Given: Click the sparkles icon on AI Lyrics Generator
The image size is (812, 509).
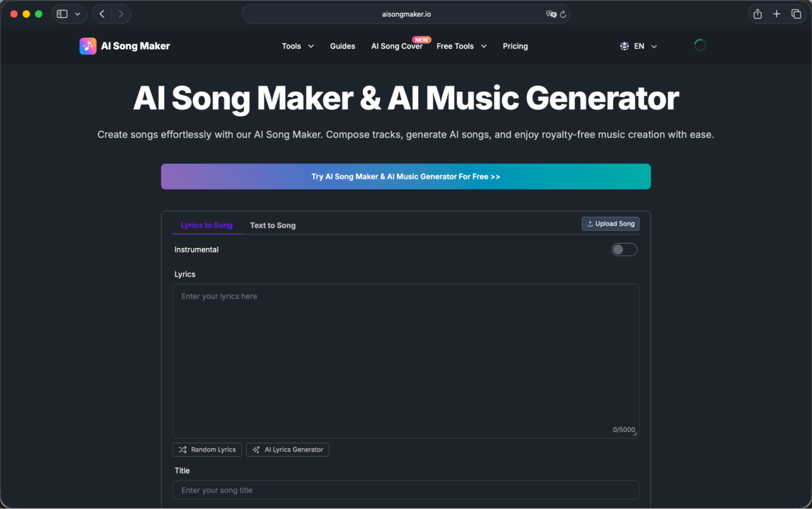Looking at the screenshot, I should coord(257,449).
